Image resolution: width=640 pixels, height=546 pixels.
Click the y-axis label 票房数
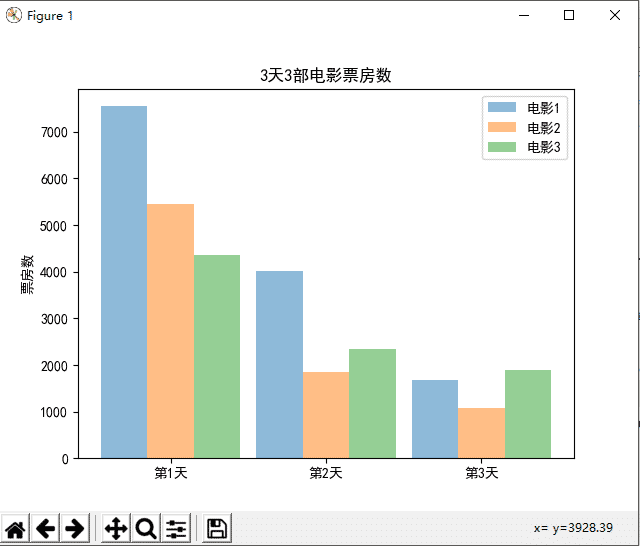click(x=27, y=274)
